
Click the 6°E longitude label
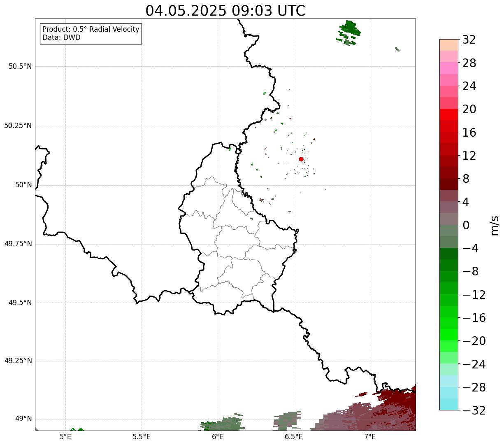[218, 437]
